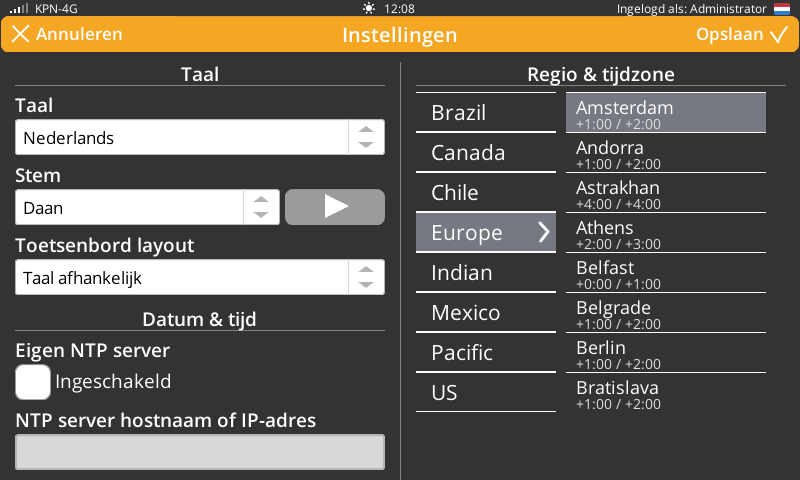Select the Berlin time zone
Viewport: 800px width, 480px height.
[666, 353]
